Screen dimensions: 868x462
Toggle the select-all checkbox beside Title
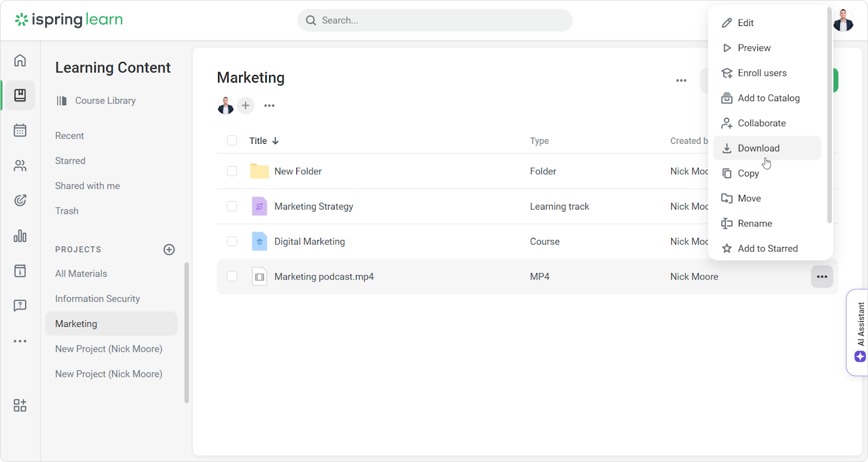pyautogui.click(x=232, y=141)
